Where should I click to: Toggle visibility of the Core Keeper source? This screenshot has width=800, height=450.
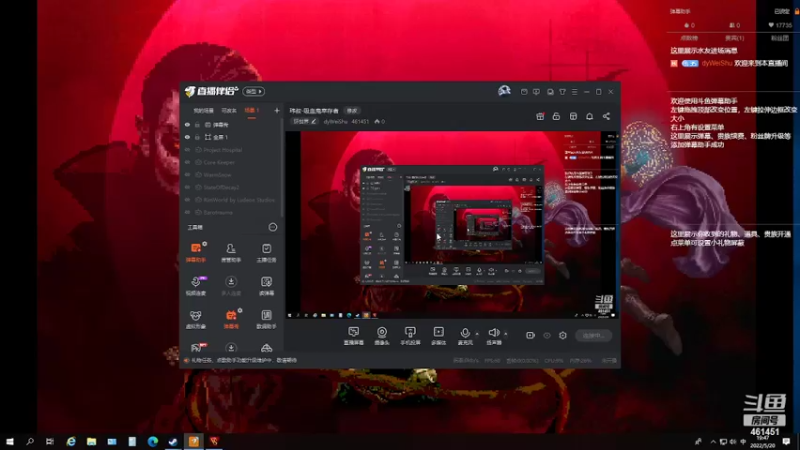click(x=187, y=162)
